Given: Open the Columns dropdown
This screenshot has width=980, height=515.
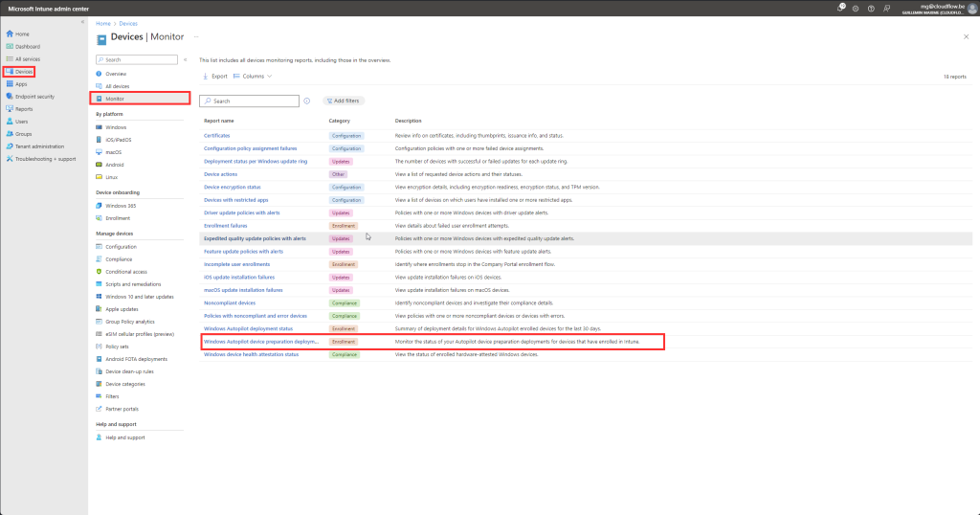Looking at the screenshot, I should click(x=253, y=77).
